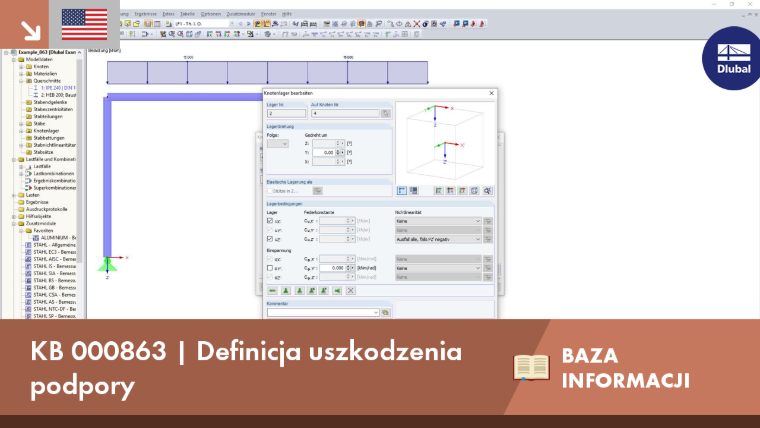
Task: Click the Dlubal logo badge
Action: 732,59
